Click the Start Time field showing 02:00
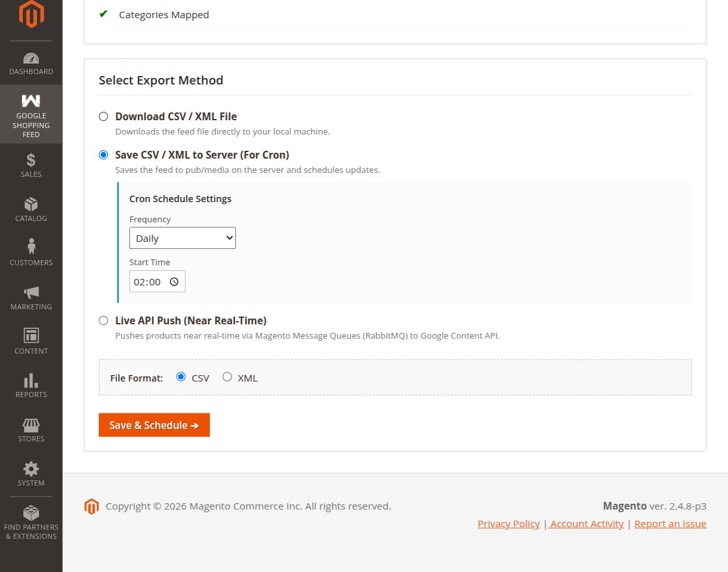 157,281
